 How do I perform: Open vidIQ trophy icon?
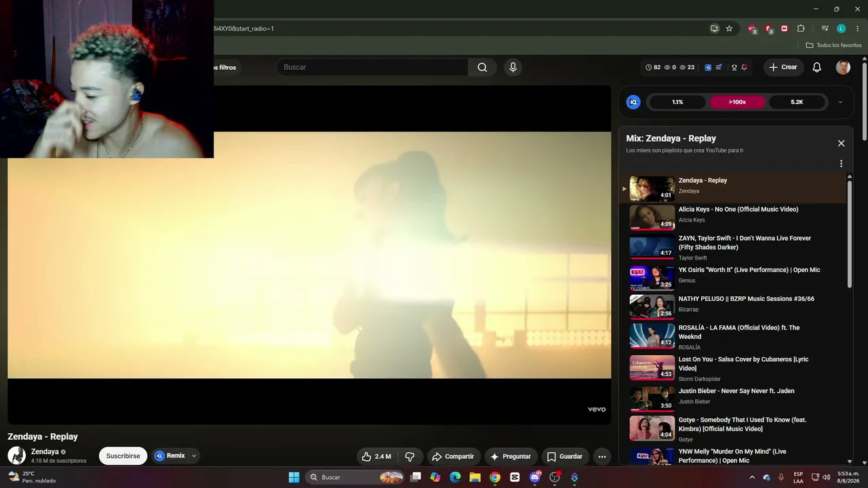tap(734, 67)
